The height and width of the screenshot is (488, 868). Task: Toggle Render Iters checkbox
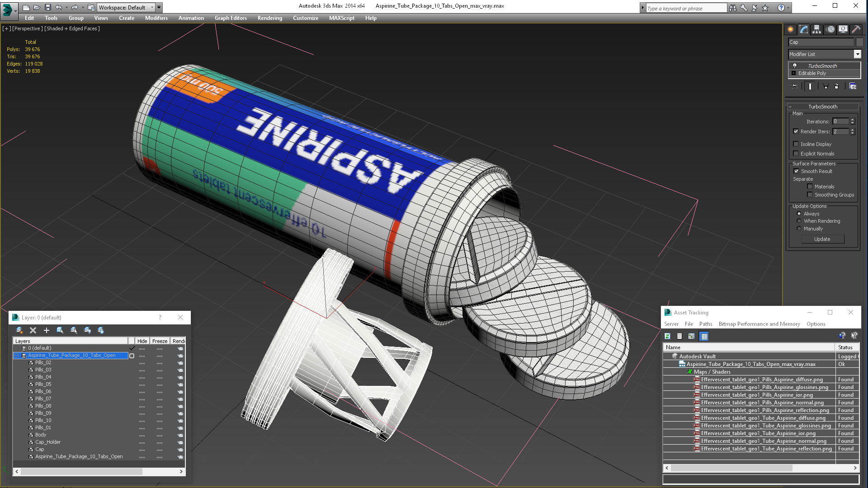coord(796,131)
